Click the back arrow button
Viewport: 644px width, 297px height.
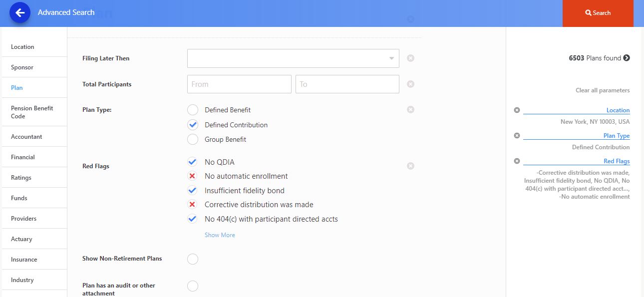(20, 13)
